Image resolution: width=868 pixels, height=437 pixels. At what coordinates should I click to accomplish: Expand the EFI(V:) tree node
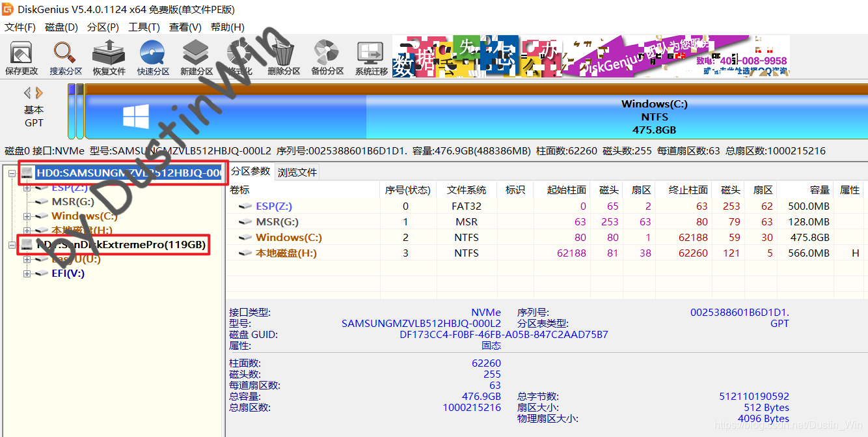(x=27, y=274)
